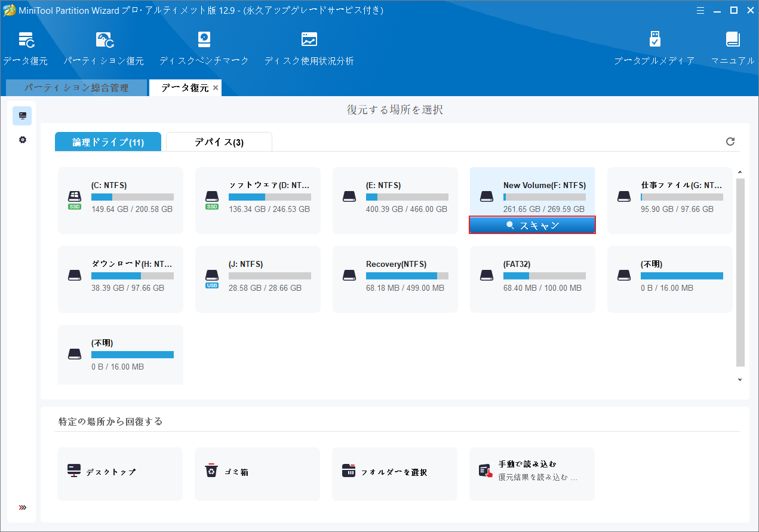Click the J: NTFS USB drive icon
759x532 pixels.
[x=212, y=276]
